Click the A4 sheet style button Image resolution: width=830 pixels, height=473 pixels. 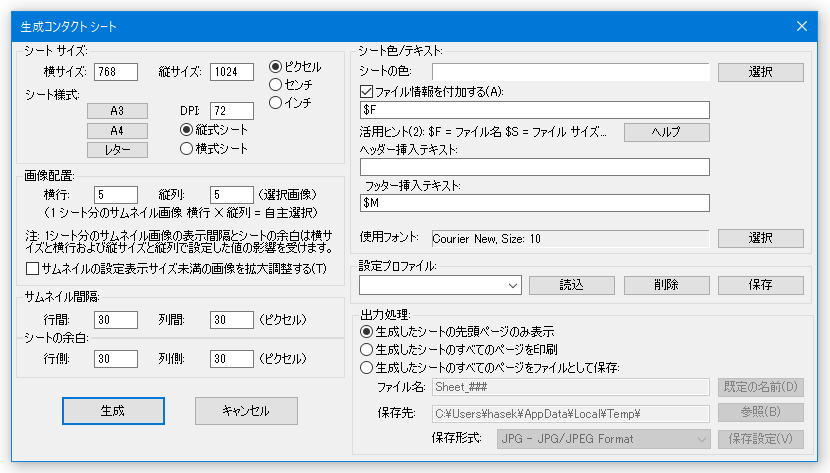pos(117,131)
